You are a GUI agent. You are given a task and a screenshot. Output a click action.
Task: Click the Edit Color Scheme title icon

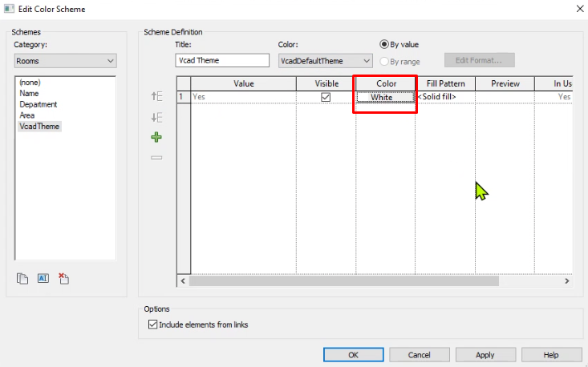[9, 9]
